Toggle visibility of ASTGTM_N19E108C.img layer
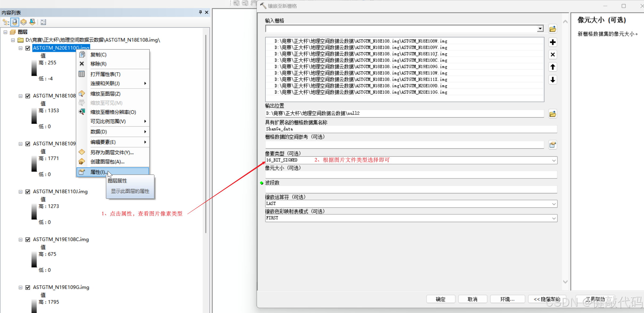This screenshot has width=644, height=313. pos(28,240)
